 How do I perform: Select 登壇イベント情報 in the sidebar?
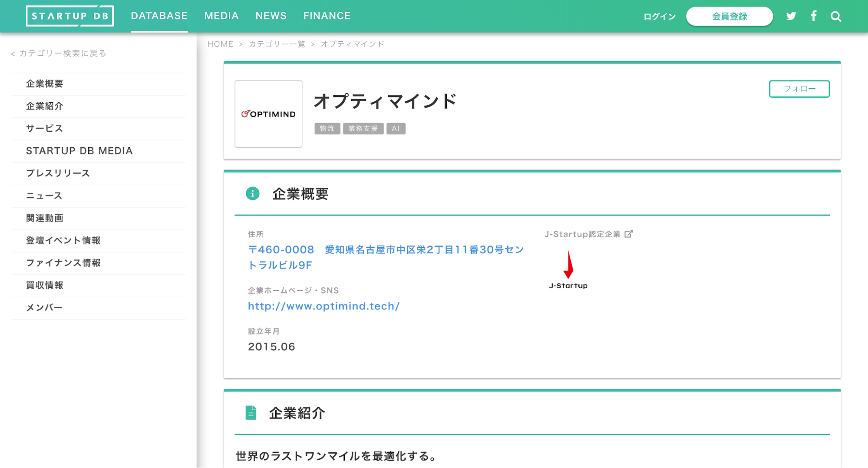[x=98, y=241]
